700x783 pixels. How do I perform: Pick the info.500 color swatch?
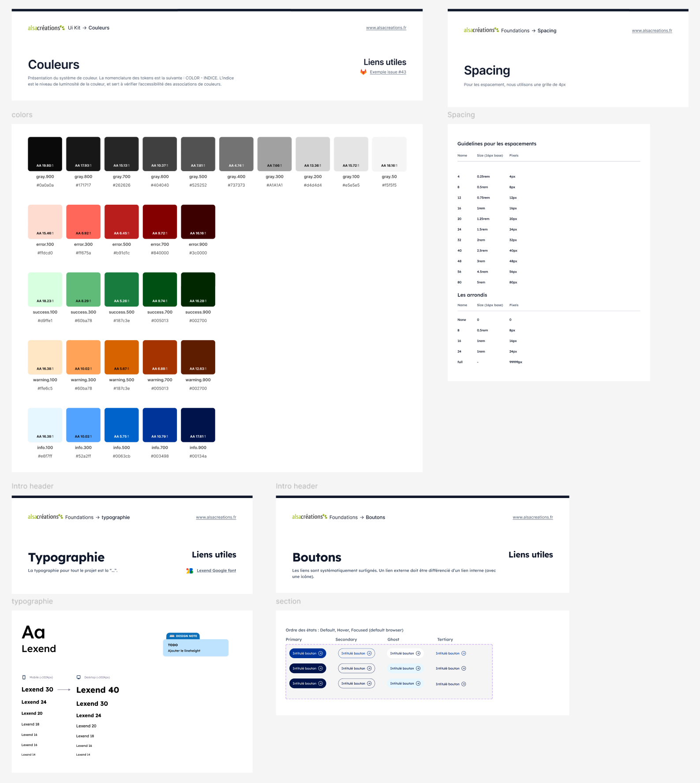click(122, 425)
